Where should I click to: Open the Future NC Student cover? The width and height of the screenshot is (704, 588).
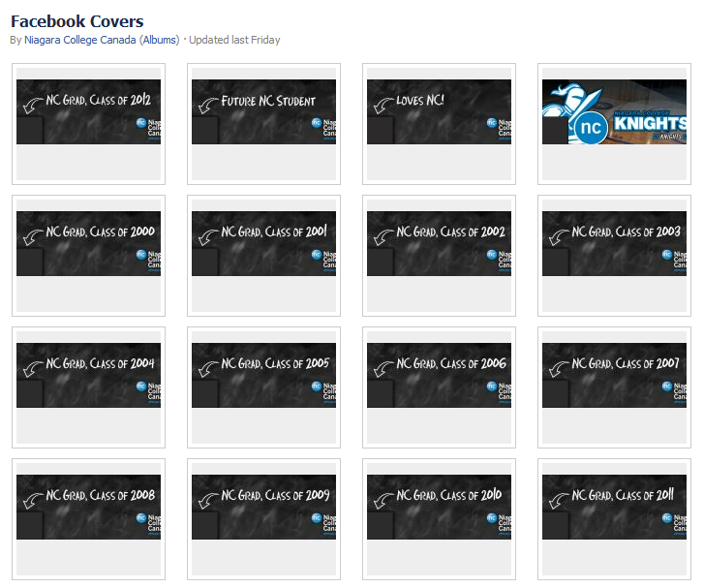point(263,124)
